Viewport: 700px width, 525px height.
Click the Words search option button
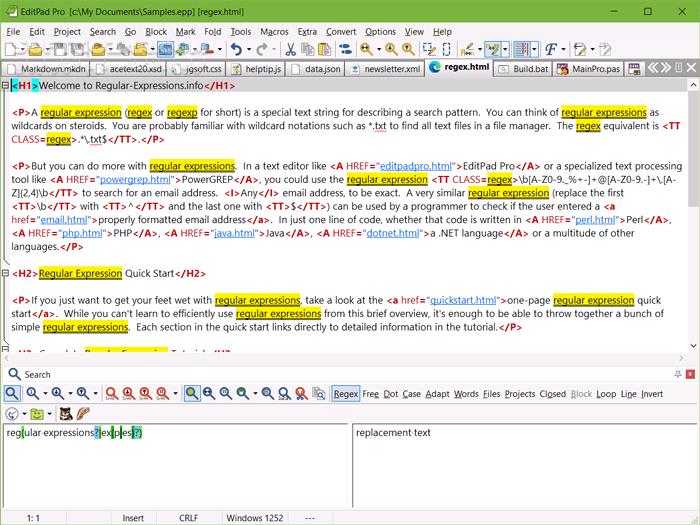pos(466,394)
